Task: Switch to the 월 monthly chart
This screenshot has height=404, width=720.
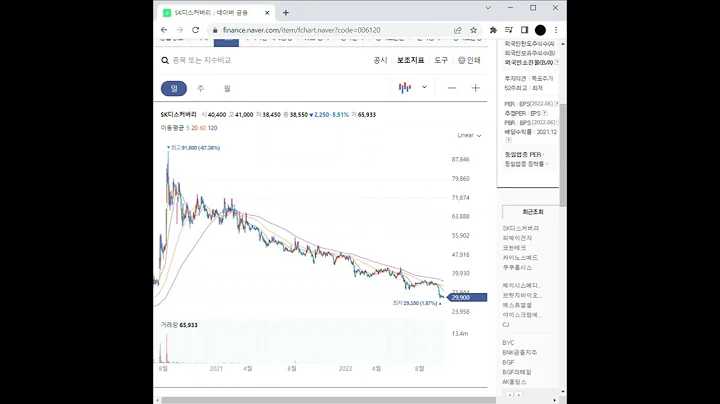Action: click(227, 88)
